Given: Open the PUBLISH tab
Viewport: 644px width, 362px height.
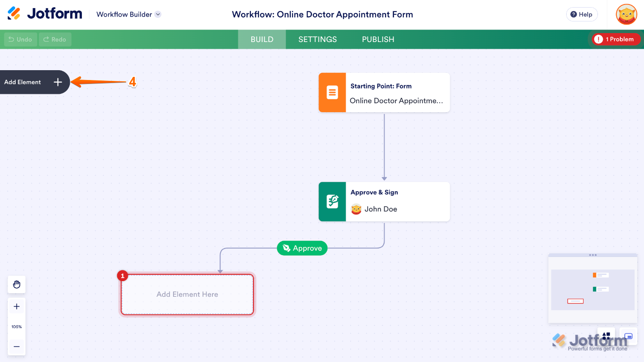Looking at the screenshot, I should pos(378,39).
